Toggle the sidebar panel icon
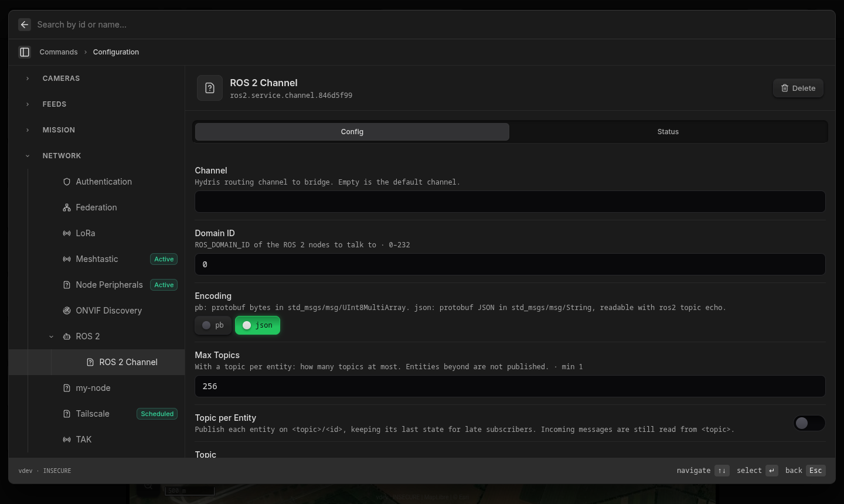 pyautogui.click(x=25, y=52)
